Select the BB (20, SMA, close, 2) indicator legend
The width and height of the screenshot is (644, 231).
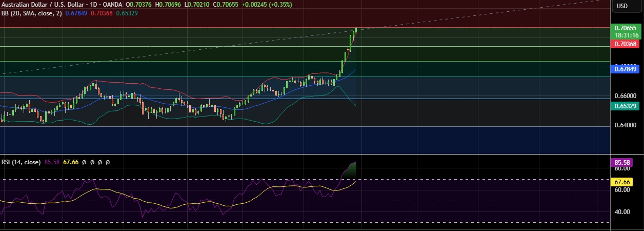(32, 13)
